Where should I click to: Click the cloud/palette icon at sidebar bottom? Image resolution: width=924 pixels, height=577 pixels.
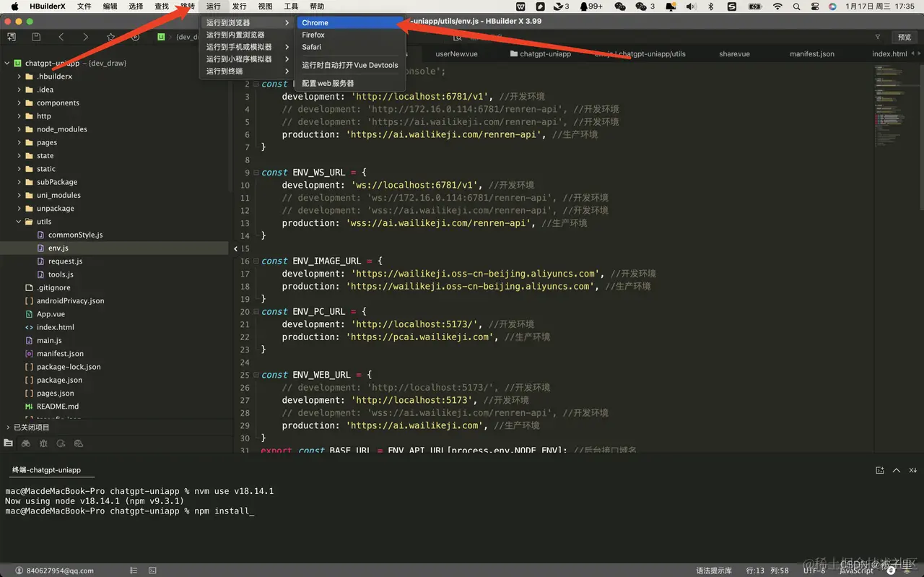coord(79,443)
